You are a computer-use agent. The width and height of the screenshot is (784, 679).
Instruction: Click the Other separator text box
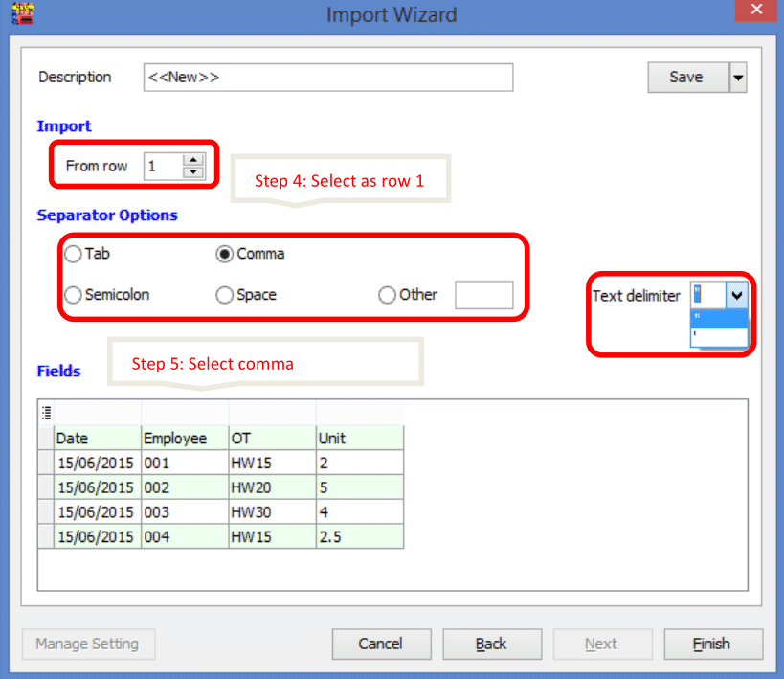click(483, 296)
